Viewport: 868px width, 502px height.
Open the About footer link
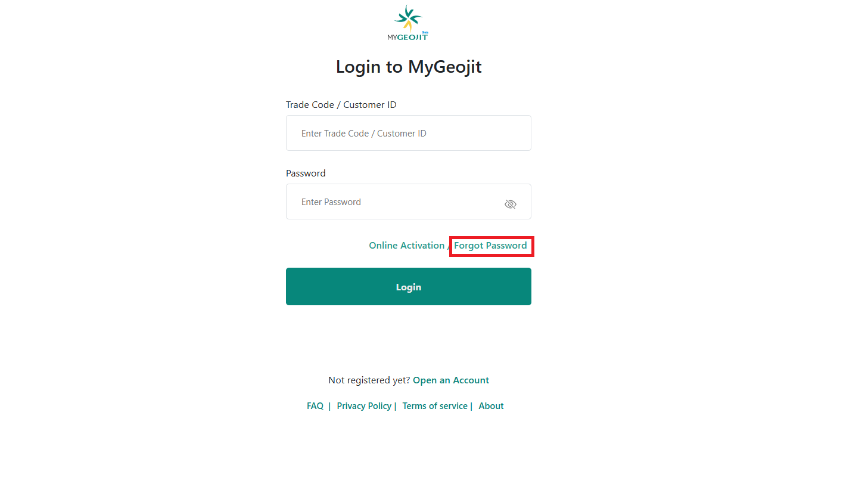pyautogui.click(x=491, y=406)
